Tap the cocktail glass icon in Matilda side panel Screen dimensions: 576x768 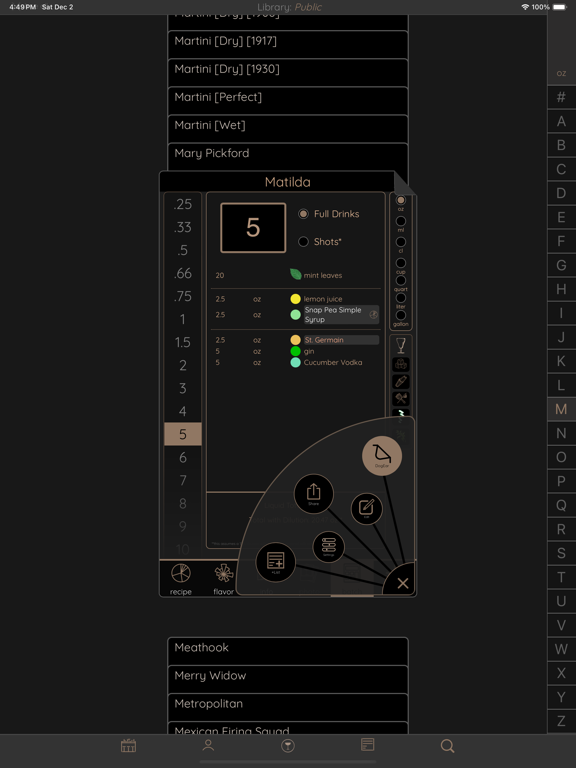click(x=401, y=346)
